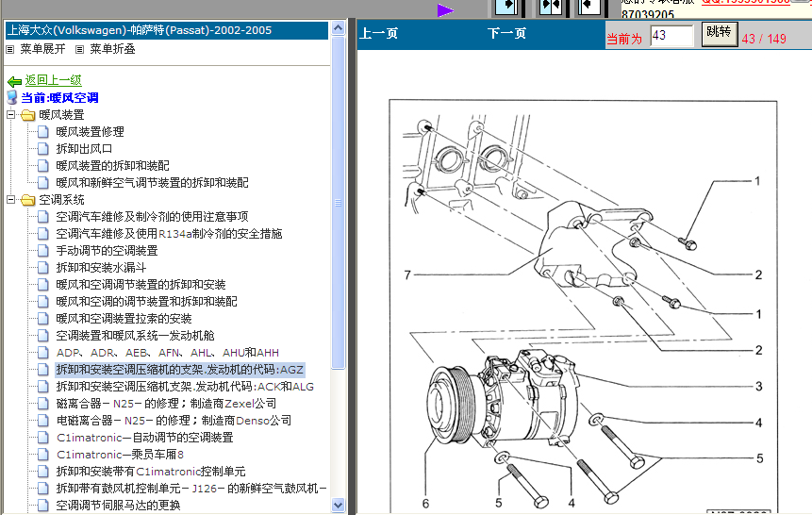Click the document icon next to 拆卸出风口

tap(43, 149)
